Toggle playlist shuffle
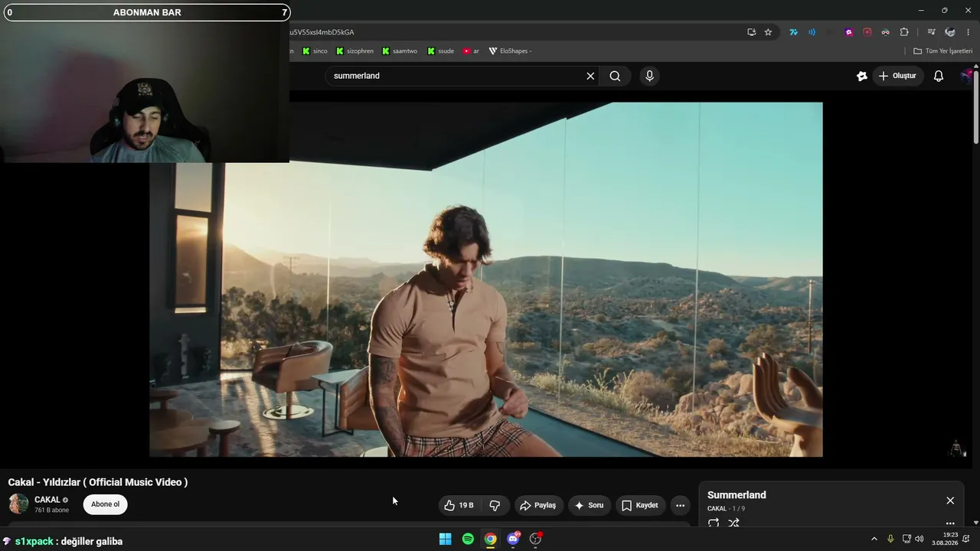This screenshot has width=980, height=551. tap(733, 523)
